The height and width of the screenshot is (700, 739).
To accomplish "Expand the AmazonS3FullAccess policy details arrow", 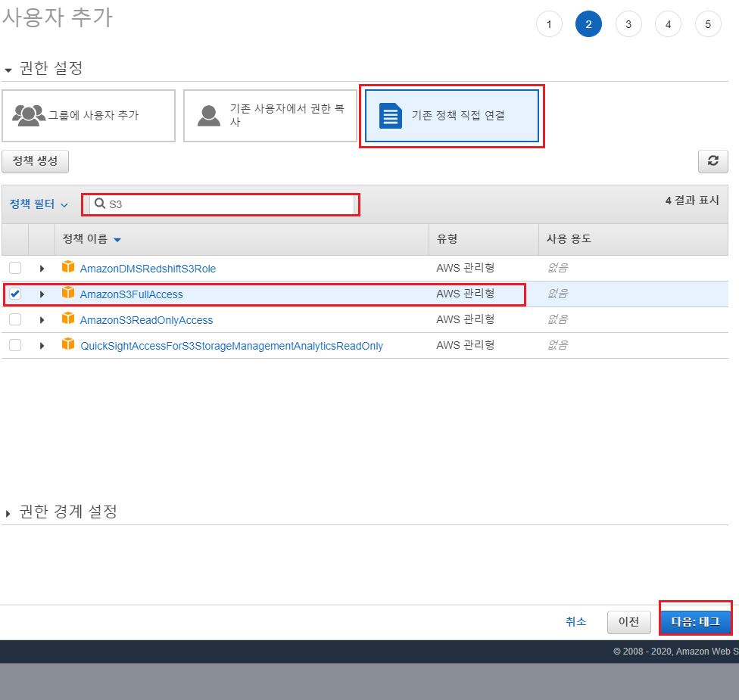I will (42, 294).
